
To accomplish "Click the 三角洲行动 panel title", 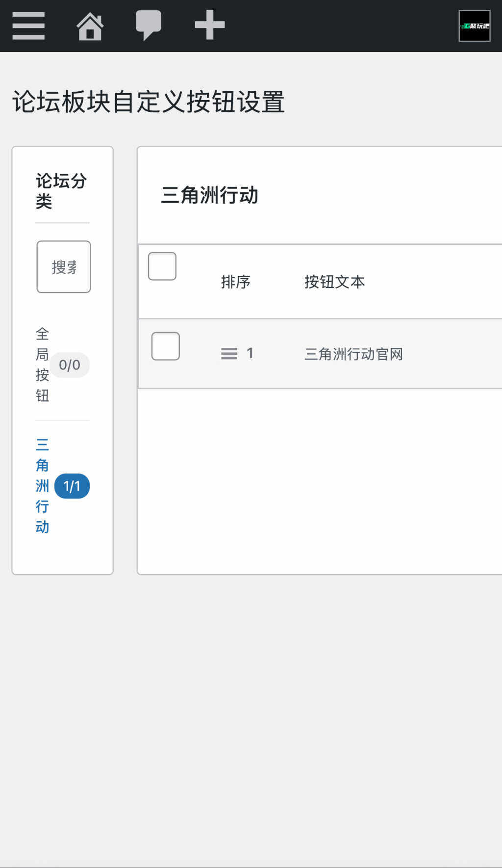I will [210, 195].
